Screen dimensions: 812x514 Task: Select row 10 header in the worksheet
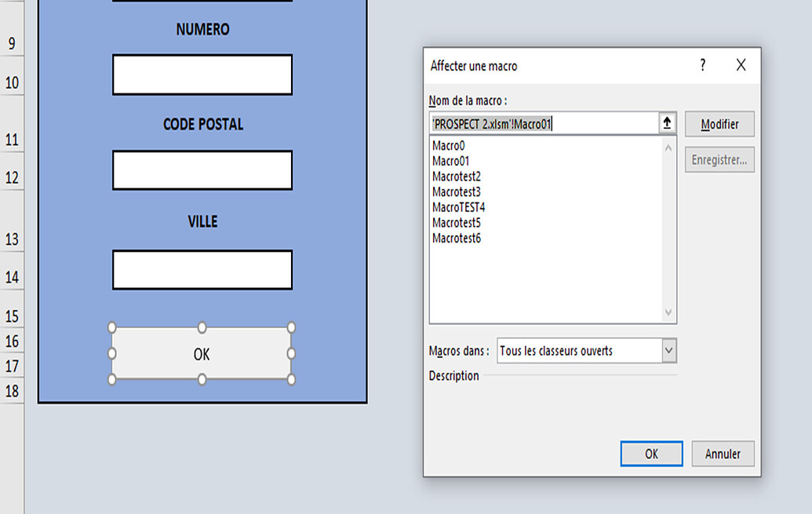[11, 81]
